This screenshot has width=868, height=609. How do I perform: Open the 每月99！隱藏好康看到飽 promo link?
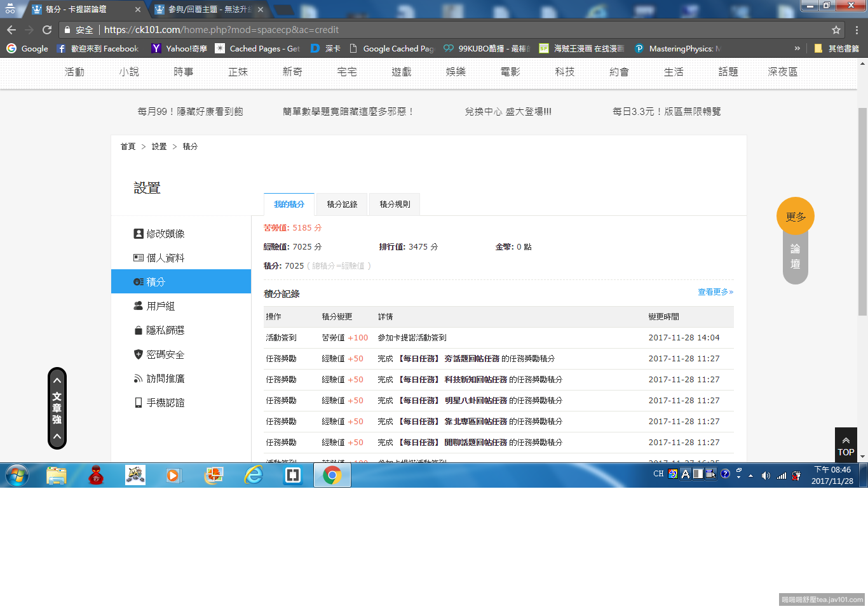[190, 111]
